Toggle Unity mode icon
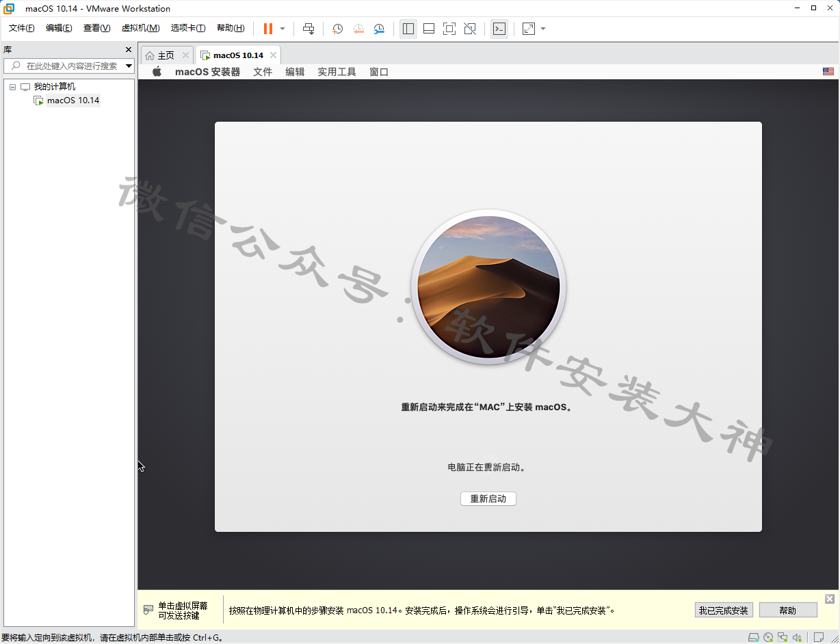Viewport: 840px width, 644px height. [470, 29]
